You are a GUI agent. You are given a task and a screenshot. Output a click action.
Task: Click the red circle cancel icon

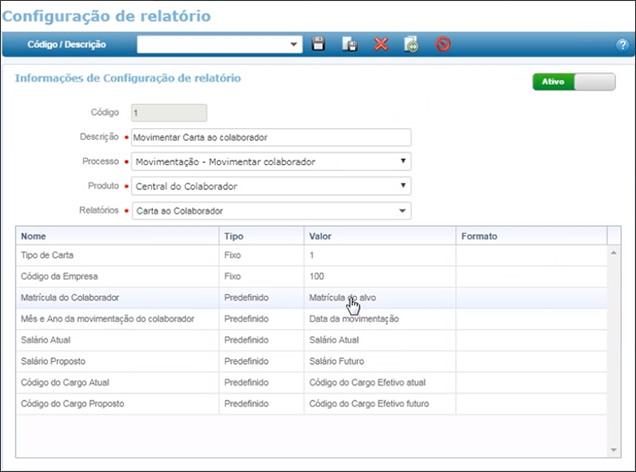(x=442, y=44)
